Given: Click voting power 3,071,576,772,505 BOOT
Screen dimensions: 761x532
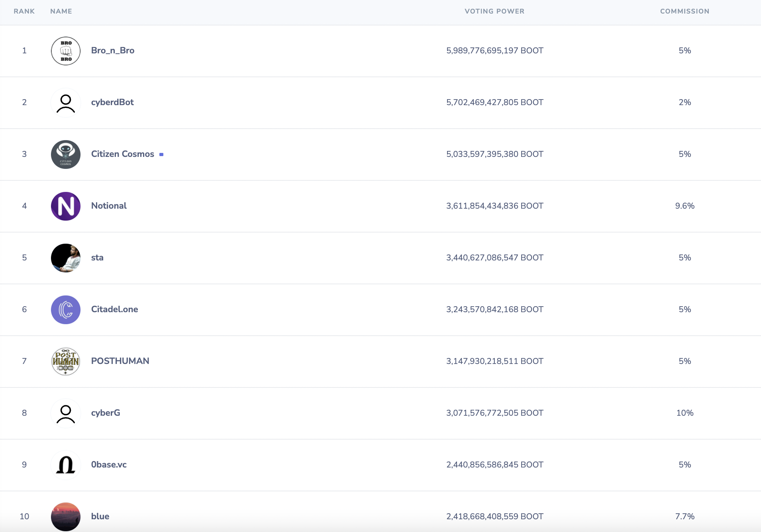Looking at the screenshot, I should click(x=495, y=413).
